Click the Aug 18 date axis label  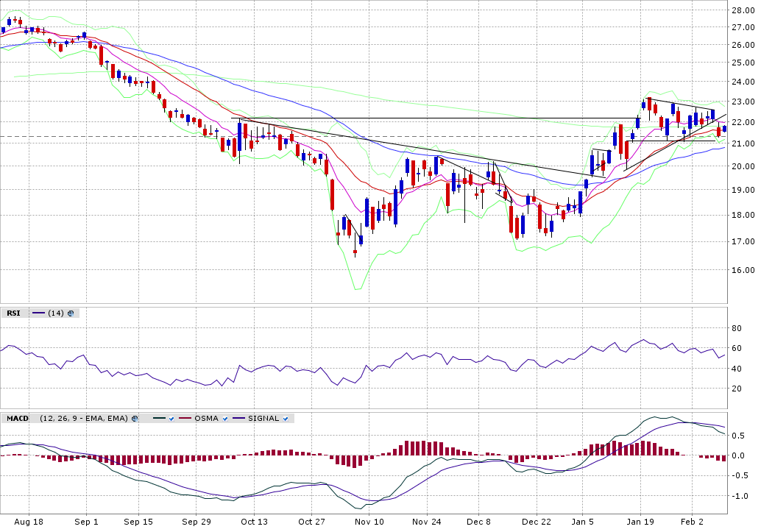(x=29, y=522)
